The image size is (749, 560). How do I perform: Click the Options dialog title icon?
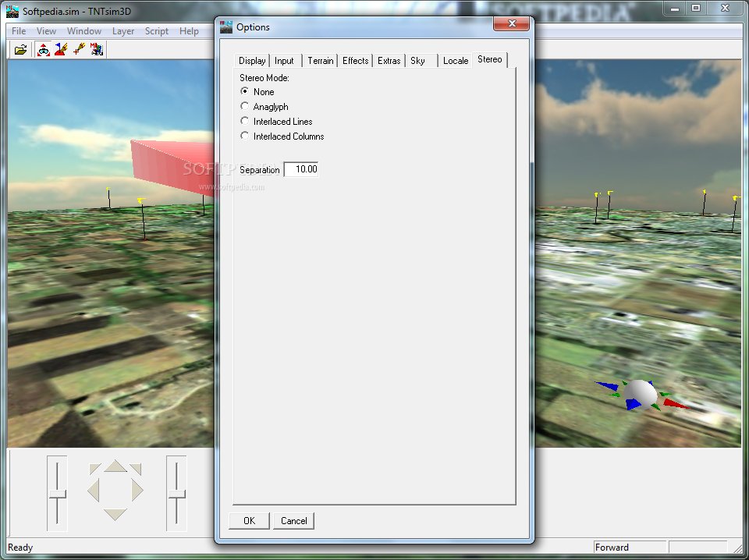pyautogui.click(x=226, y=27)
